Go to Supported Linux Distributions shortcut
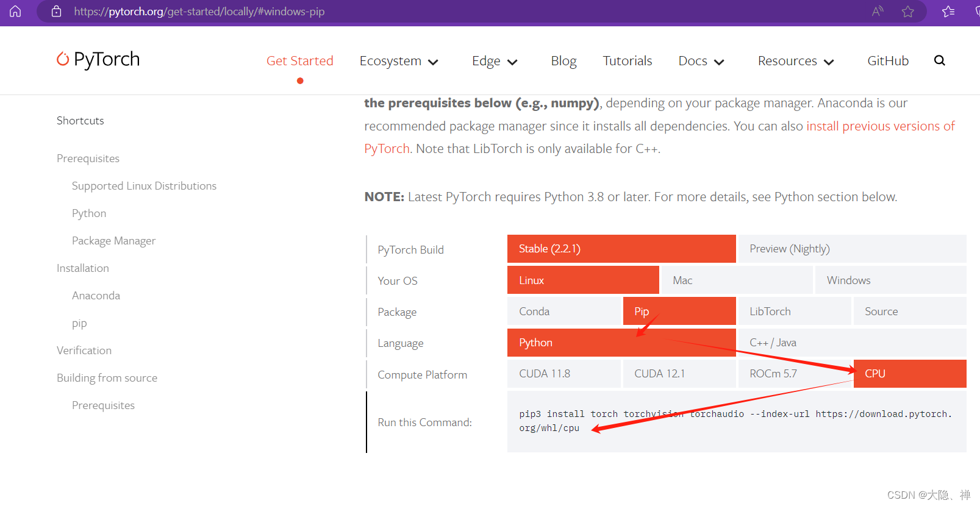Viewport: 980px width, 506px height. click(x=144, y=186)
